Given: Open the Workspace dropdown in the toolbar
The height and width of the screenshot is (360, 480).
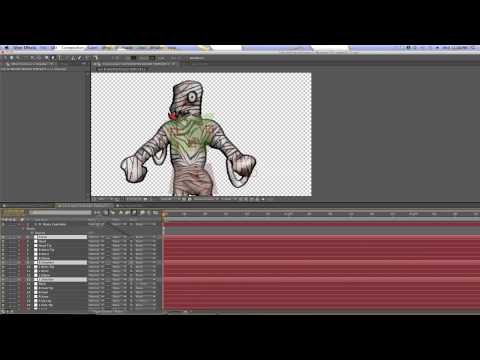Looking at the screenshot, I should (197, 58).
